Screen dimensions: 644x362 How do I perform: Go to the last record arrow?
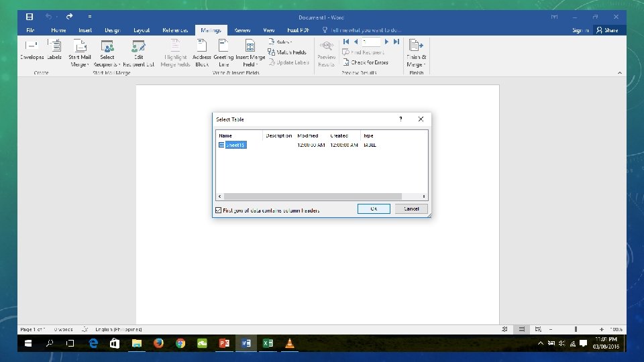point(396,42)
